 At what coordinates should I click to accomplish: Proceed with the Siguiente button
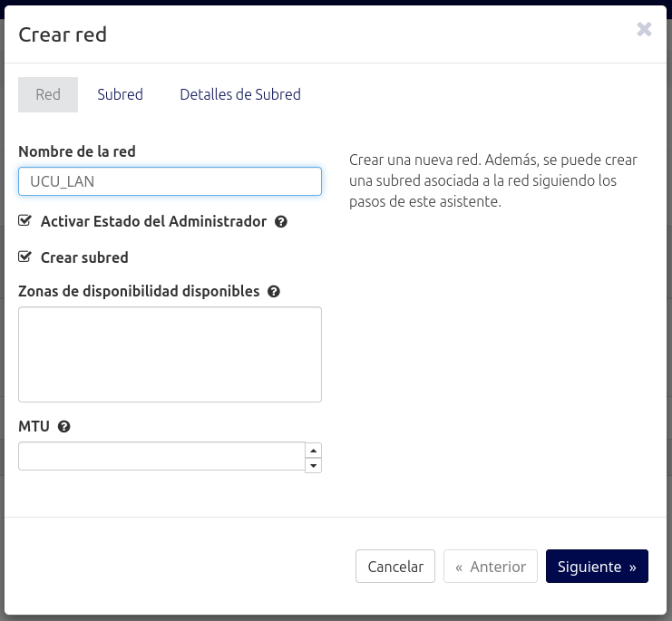[597, 567]
